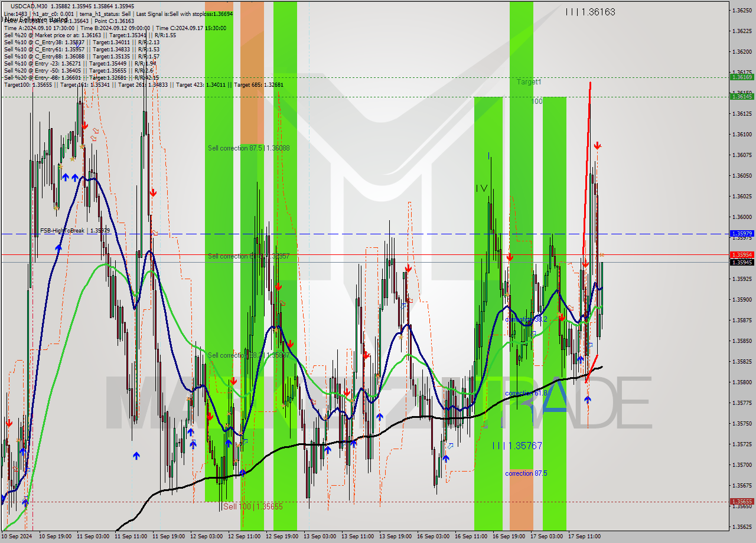Viewport: 756px width, 543px height.
Task: Click the blue 'correction 38.2' label
Action: pyautogui.click(x=526, y=319)
